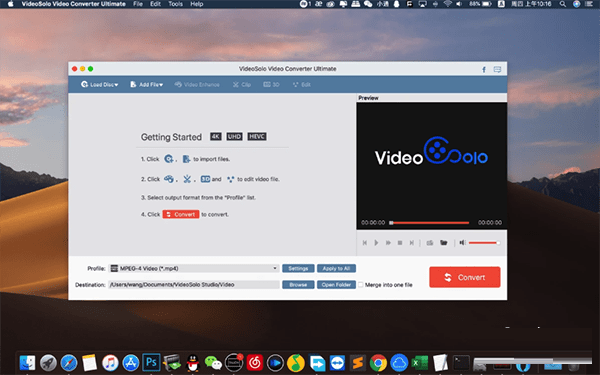600x375 pixels.
Task: Open QQ penguin from the dock
Action: (193, 362)
